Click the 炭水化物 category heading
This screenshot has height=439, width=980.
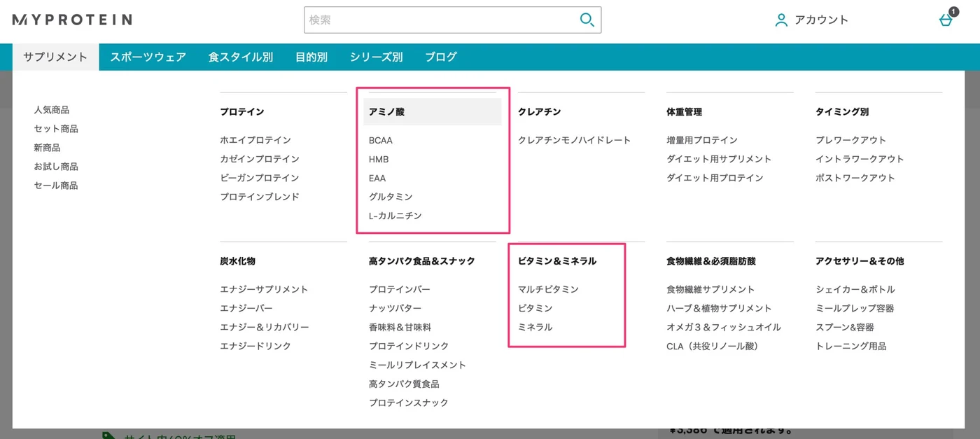[238, 261]
